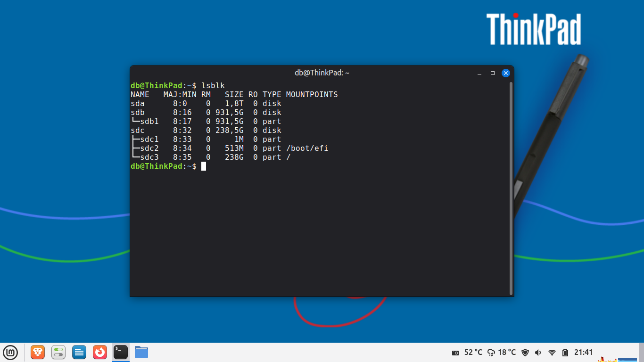
Task: Open the Wi-Fi network applet
Action: [x=552, y=353]
